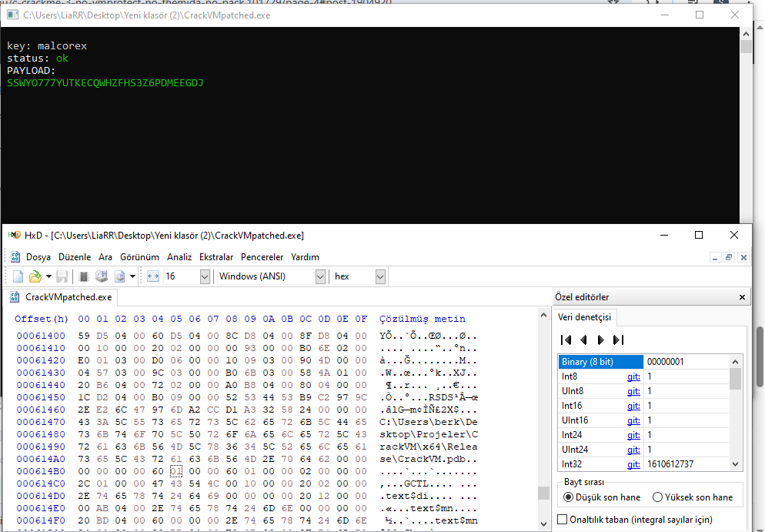The width and height of the screenshot is (765, 532).
Task: Click decoded text 'C:\Users\berk\De'
Action: [x=429, y=422]
